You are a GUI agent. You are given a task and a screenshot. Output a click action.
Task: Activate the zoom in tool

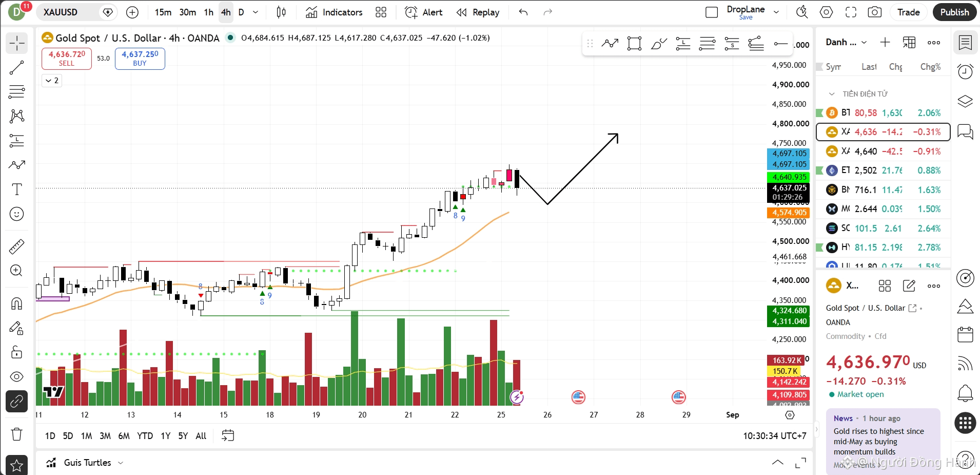tap(16, 271)
